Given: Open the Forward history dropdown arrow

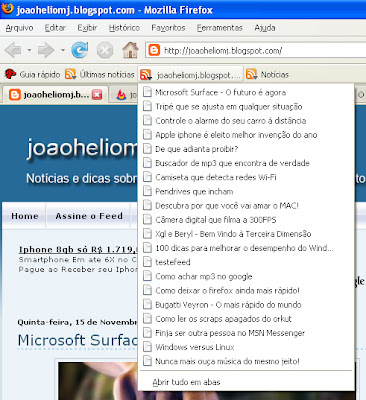Looking at the screenshot, I should click(62, 51).
